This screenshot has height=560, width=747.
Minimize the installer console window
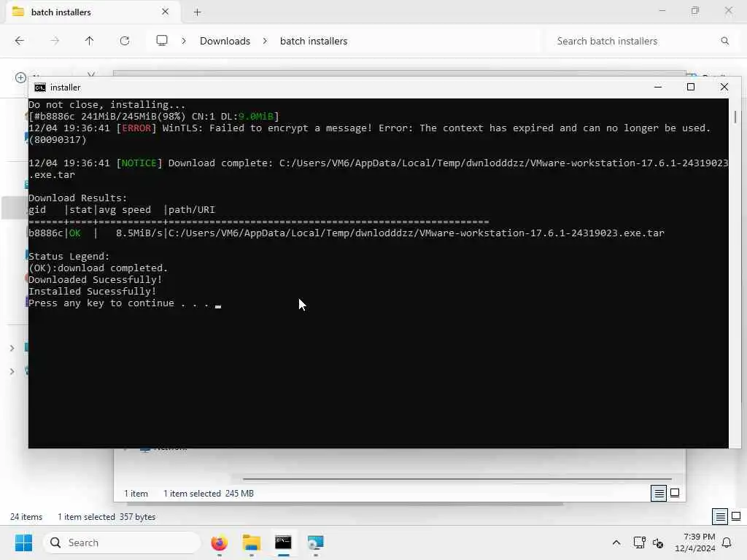click(x=658, y=87)
